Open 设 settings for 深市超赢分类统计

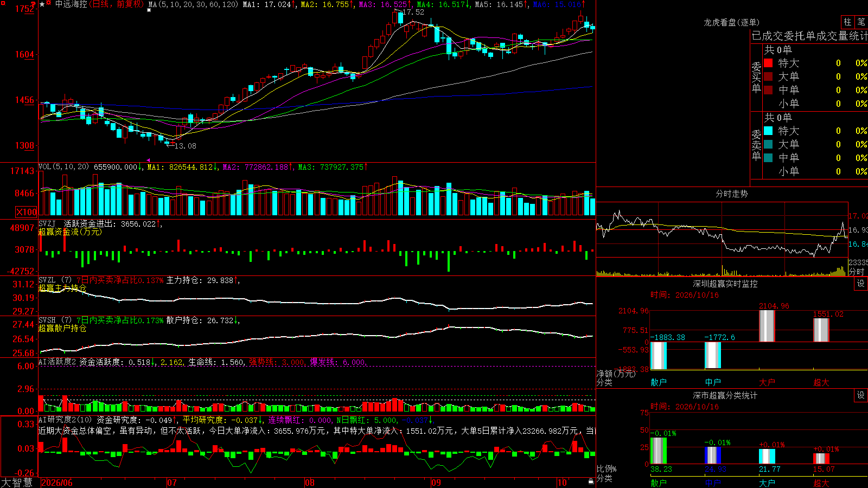861,395
